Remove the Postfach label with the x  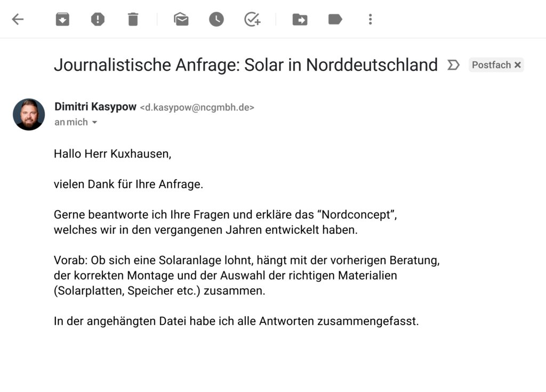(517, 65)
